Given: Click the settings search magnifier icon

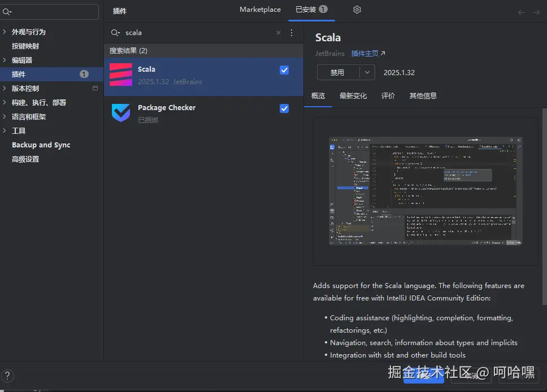Looking at the screenshot, I should click(x=7, y=12).
